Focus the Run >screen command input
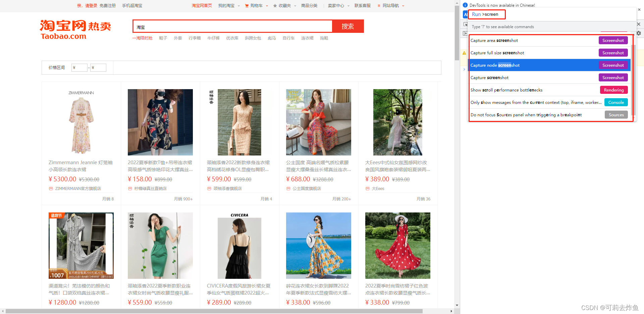The image size is (644, 314). click(552, 14)
